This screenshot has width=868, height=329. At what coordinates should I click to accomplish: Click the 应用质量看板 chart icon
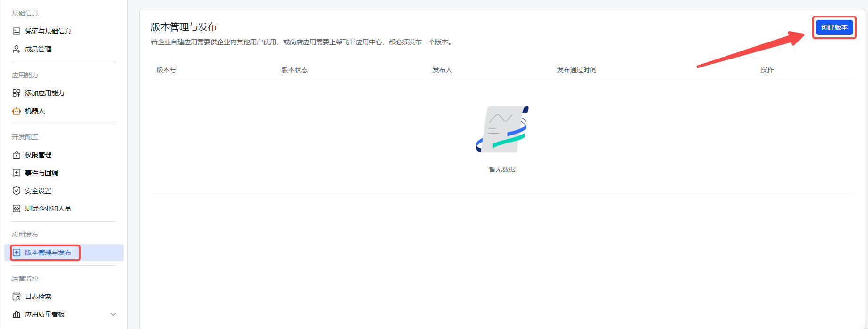pyautogui.click(x=17, y=314)
